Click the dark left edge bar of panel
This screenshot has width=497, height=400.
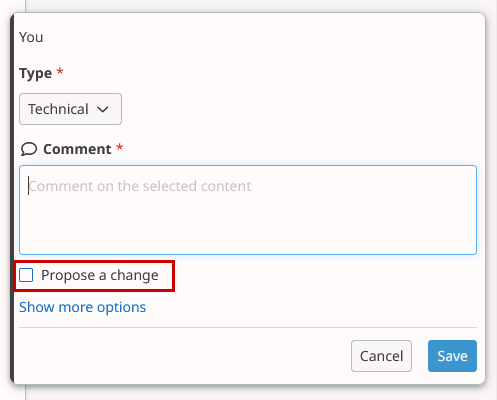pyautogui.click(x=12, y=199)
